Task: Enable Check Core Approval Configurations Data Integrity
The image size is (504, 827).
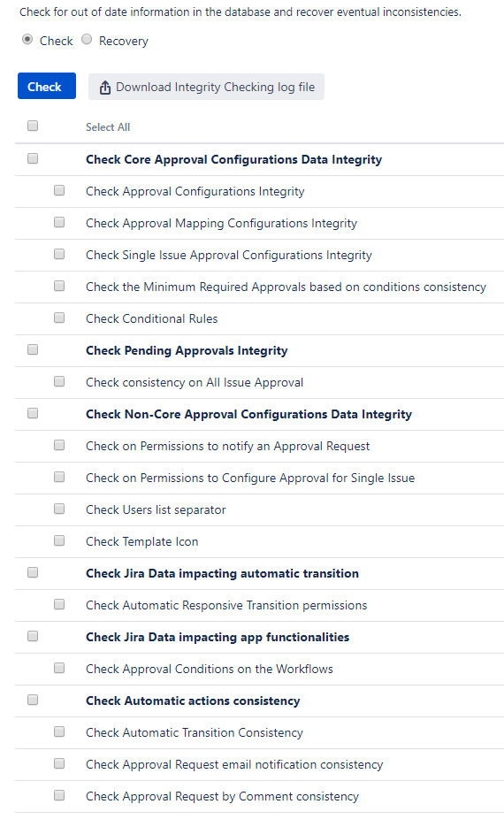Action: click(x=33, y=158)
